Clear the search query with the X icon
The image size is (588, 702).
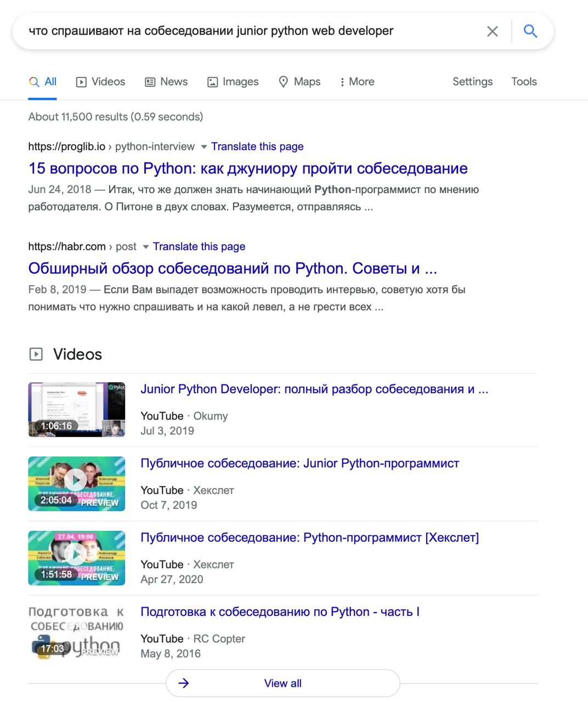click(x=493, y=31)
